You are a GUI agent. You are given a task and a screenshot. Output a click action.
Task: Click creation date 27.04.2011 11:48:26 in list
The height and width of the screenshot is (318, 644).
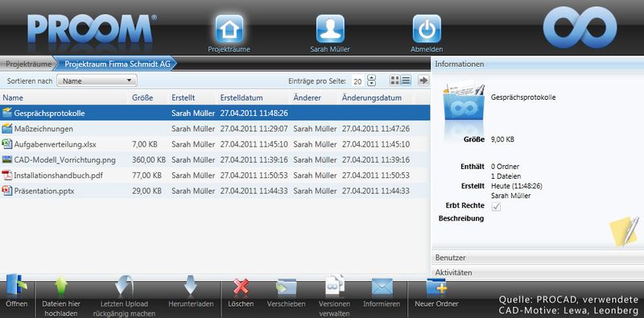(x=254, y=113)
